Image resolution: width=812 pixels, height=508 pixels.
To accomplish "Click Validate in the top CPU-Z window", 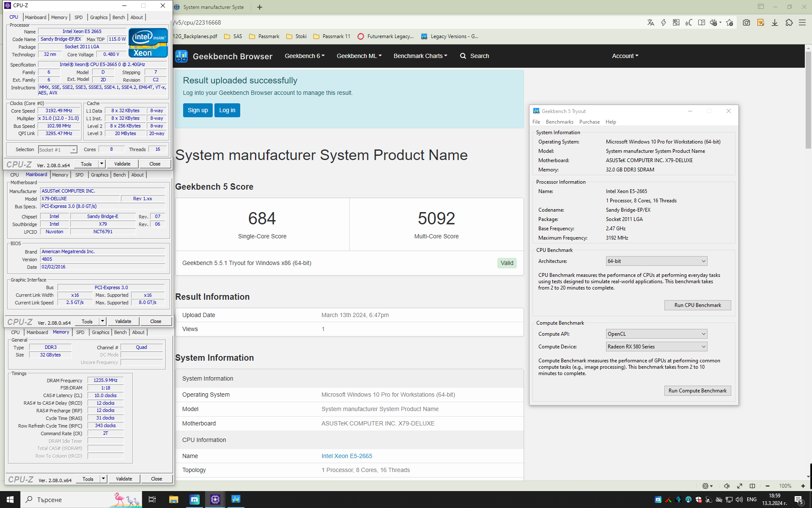I will 122,164.
